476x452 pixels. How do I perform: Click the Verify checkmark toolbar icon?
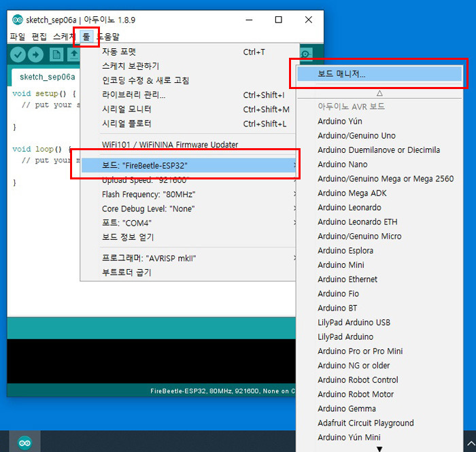tap(18, 55)
